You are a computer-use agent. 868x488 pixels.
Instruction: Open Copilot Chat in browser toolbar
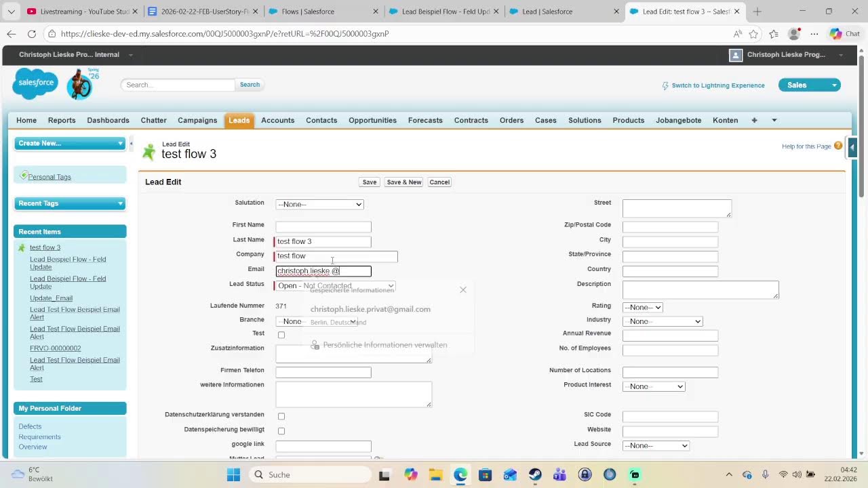pyautogui.click(x=844, y=33)
